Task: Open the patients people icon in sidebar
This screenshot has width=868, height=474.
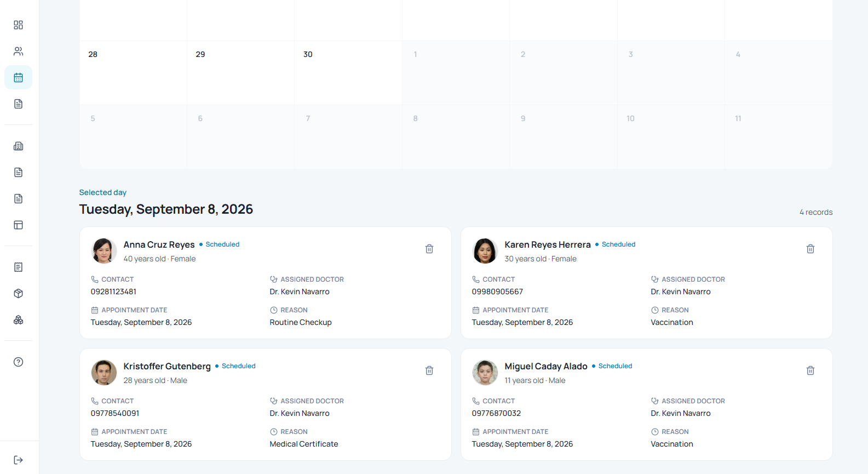Action: click(x=18, y=52)
